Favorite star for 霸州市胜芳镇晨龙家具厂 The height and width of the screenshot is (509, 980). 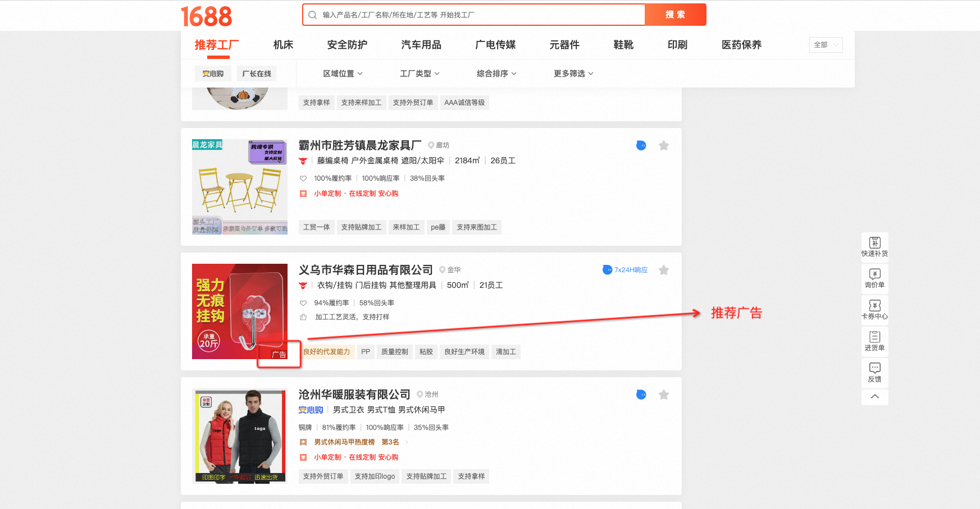(663, 145)
